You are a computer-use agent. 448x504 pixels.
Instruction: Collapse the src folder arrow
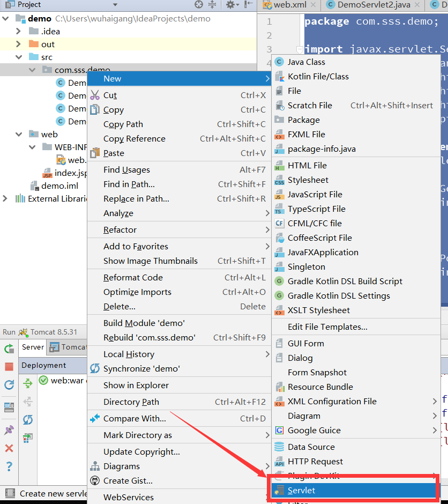click(x=19, y=57)
